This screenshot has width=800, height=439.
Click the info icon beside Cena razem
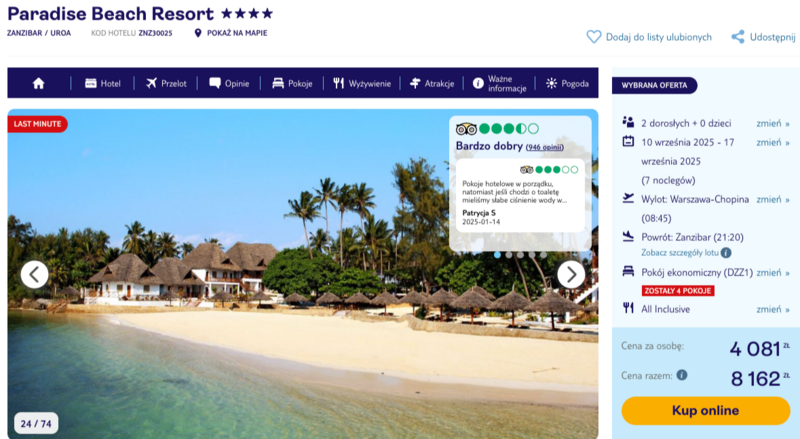click(x=682, y=375)
